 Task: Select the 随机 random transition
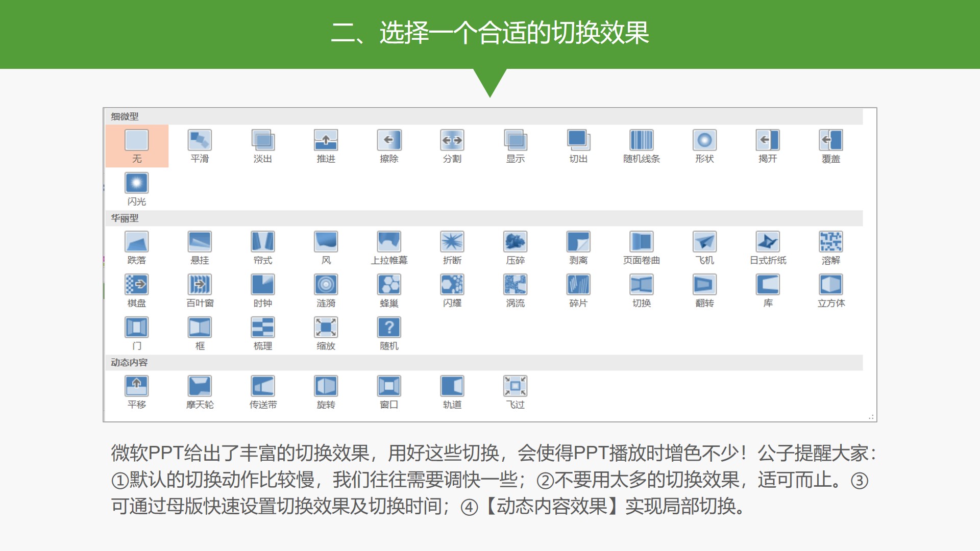click(389, 333)
